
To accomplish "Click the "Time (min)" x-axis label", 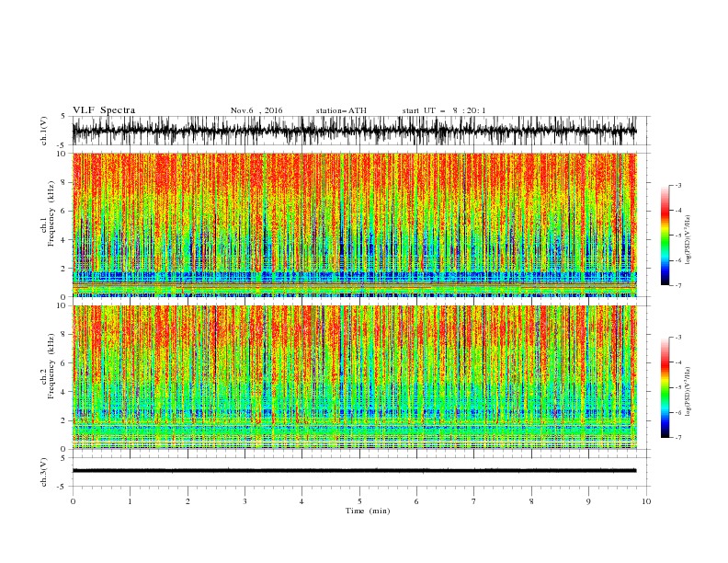I will coord(368,511).
